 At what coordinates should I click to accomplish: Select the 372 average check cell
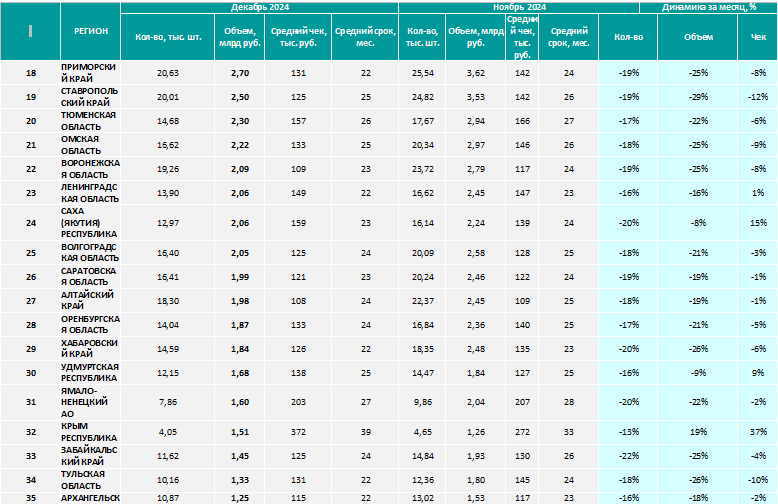pos(298,432)
